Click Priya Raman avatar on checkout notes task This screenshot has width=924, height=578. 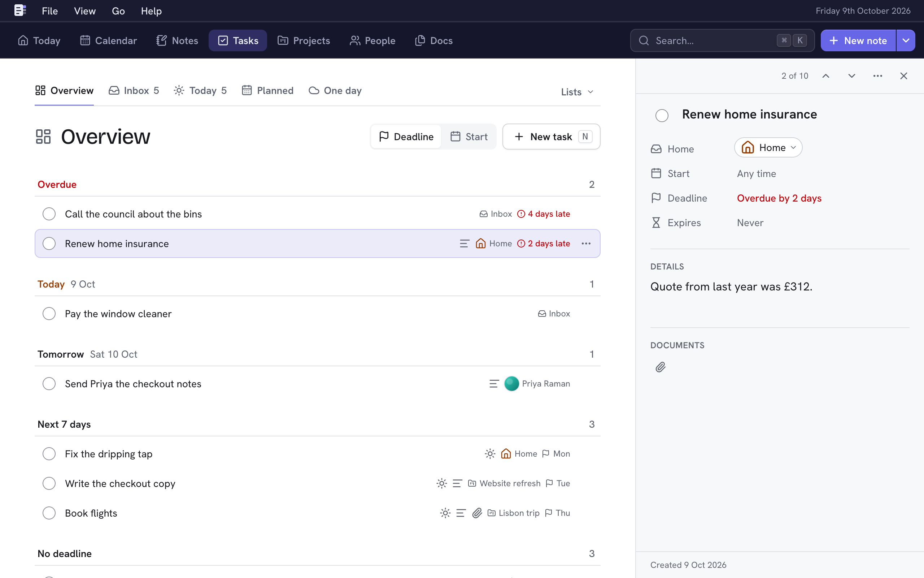(x=512, y=383)
